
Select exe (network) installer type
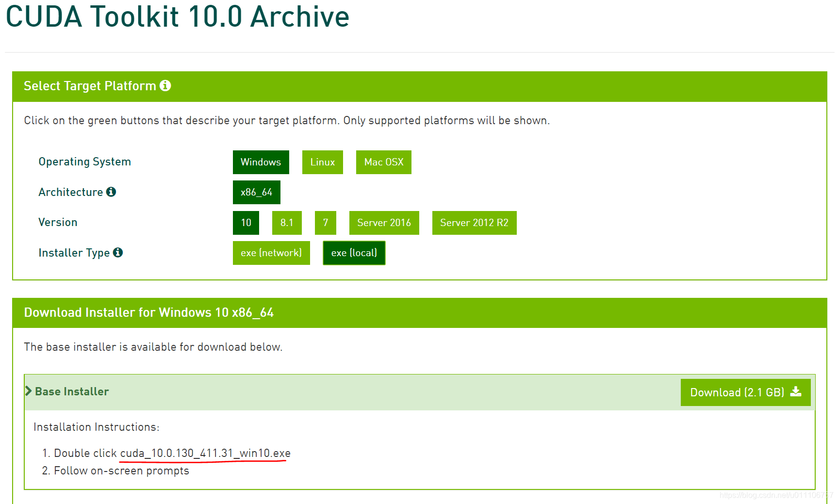click(x=271, y=253)
